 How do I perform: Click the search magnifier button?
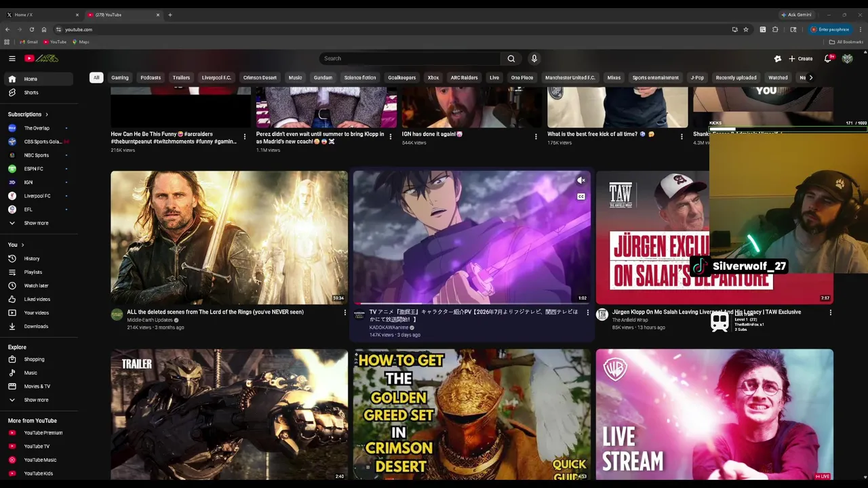[511, 58]
